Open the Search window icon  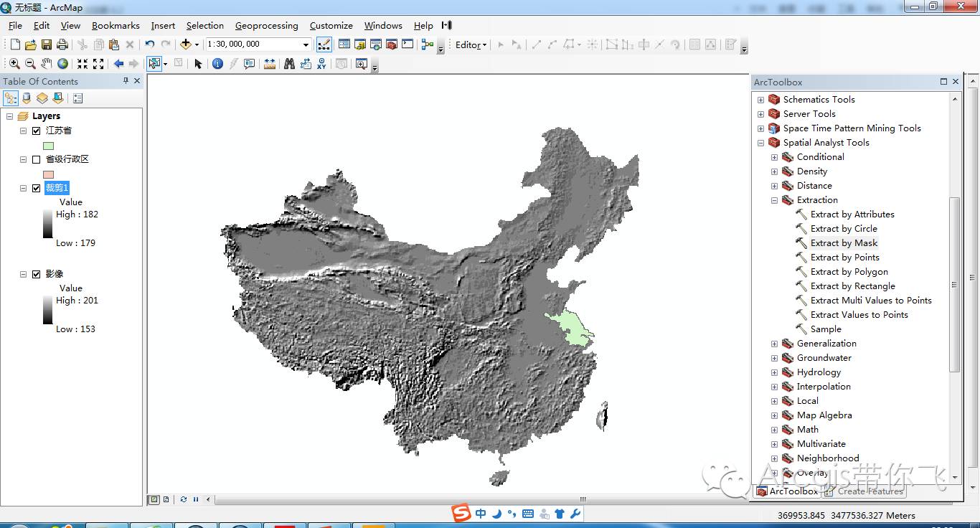[376, 44]
